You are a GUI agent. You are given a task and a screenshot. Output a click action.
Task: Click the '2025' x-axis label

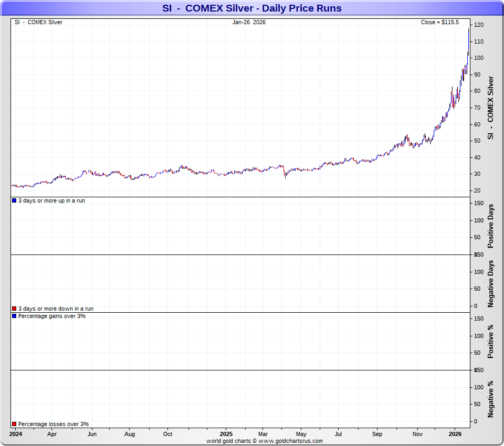pos(226,434)
